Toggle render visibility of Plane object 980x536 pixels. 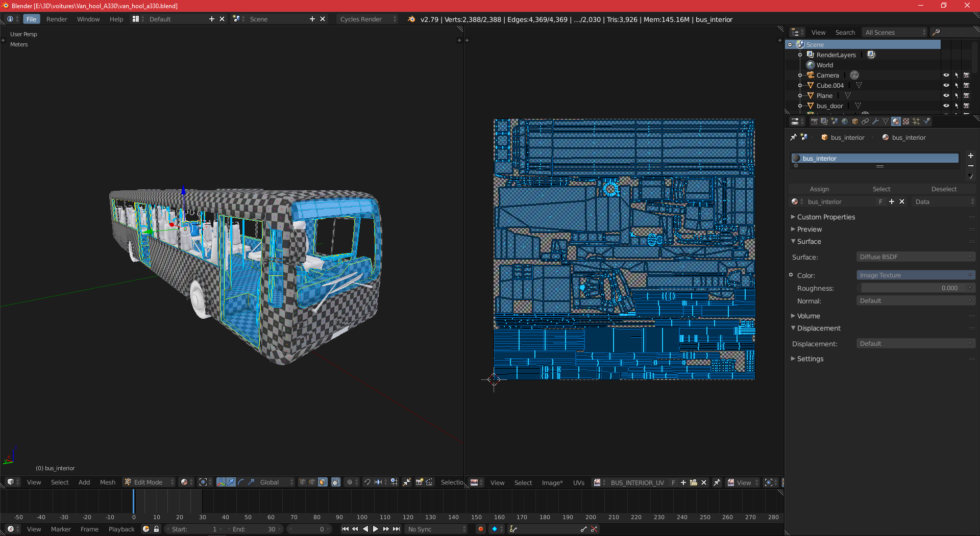pos(966,96)
